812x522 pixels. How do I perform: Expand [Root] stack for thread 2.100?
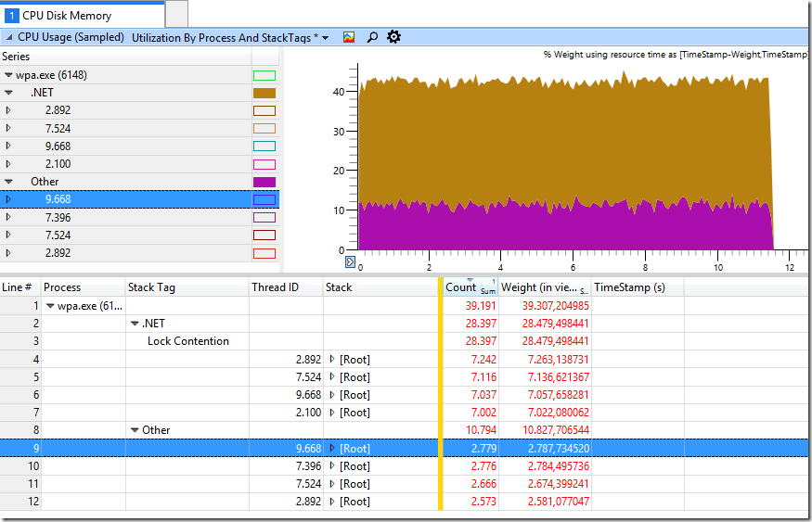click(x=332, y=413)
